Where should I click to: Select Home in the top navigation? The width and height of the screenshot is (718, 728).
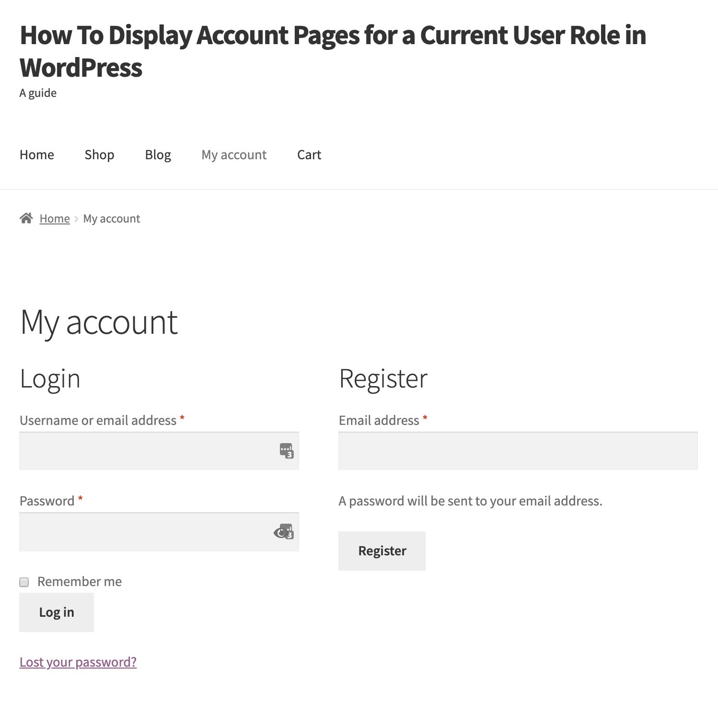coord(36,154)
